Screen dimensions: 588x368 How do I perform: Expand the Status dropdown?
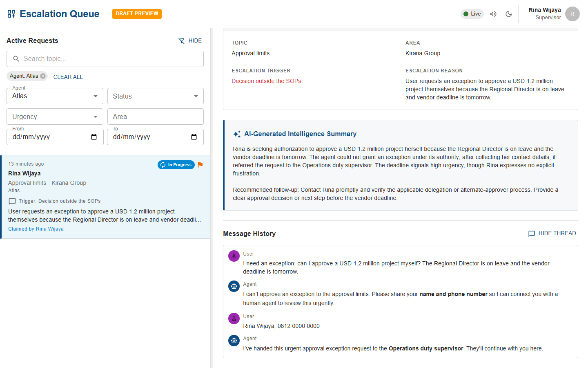click(156, 96)
